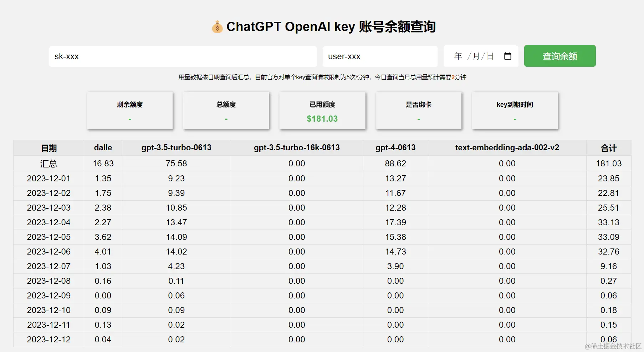Select the 2023-12-04 date cell

pyautogui.click(x=49, y=222)
